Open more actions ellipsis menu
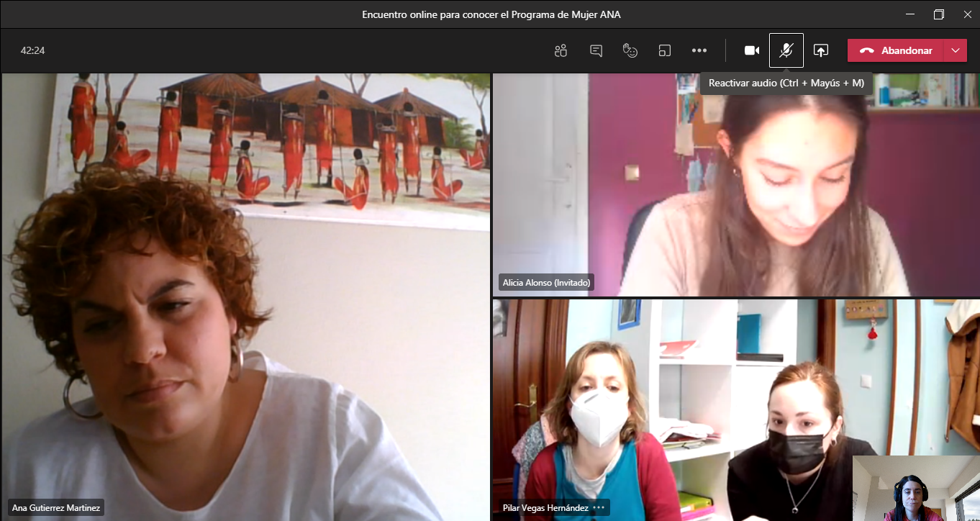Screen dimensions: 980x521 699,50
